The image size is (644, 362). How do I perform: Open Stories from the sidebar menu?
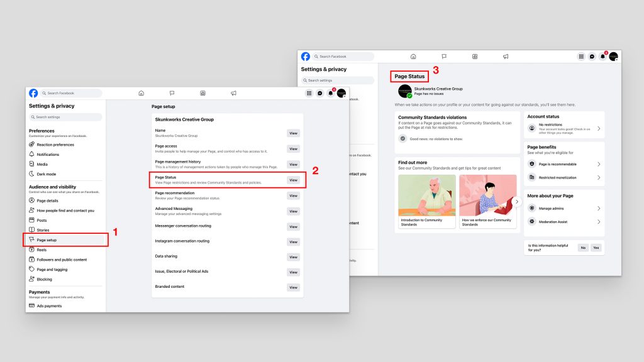(x=43, y=231)
